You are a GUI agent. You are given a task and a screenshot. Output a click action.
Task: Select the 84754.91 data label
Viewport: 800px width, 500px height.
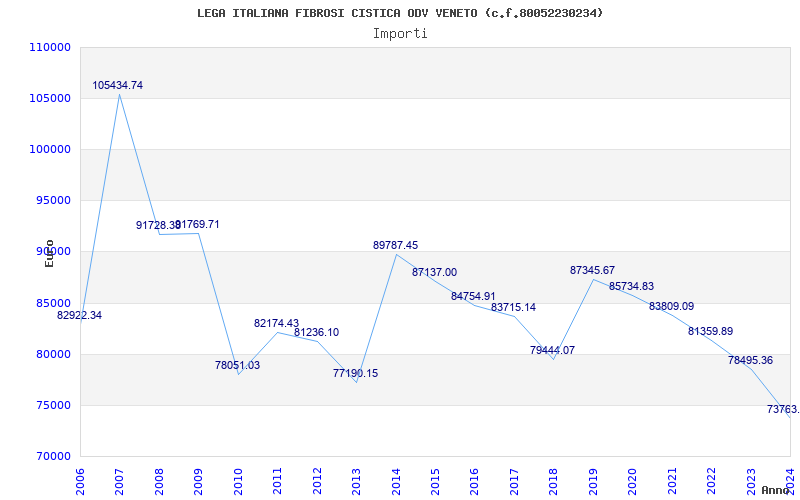click(x=473, y=296)
